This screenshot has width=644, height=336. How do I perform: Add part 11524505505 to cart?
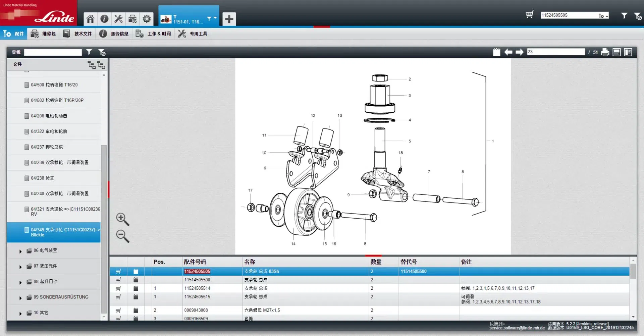point(118,271)
